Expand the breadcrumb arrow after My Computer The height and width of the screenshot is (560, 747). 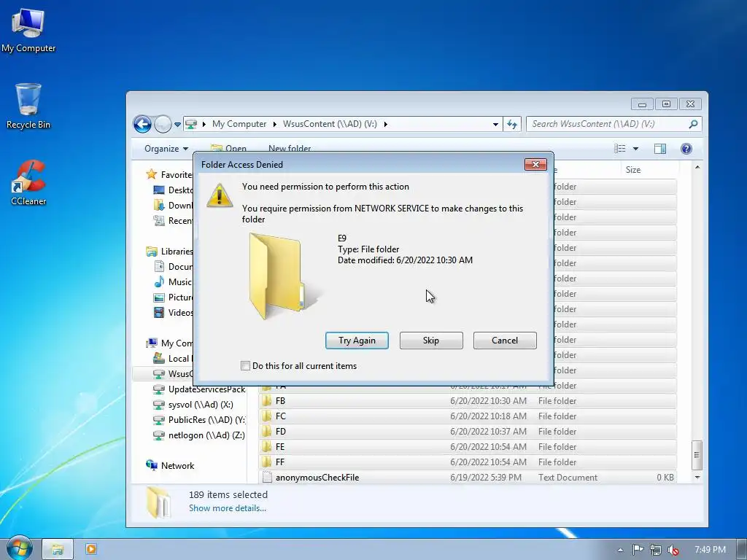[x=274, y=124]
